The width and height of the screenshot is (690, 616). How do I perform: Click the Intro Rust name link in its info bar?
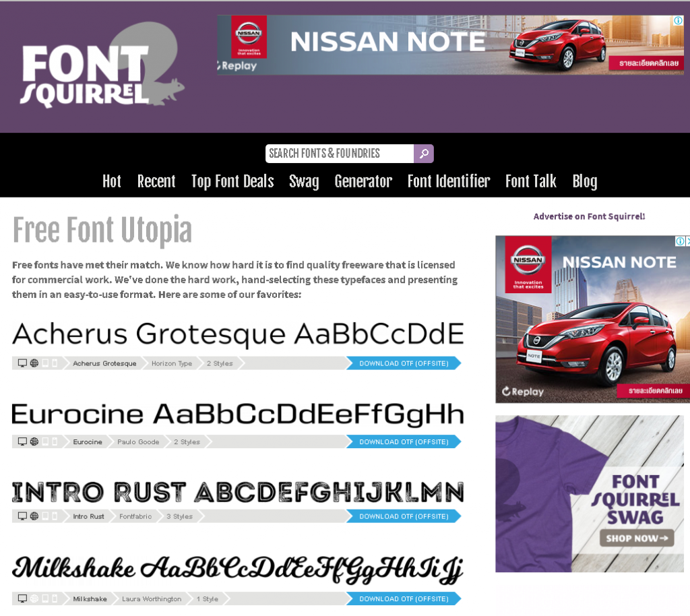coord(88,516)
